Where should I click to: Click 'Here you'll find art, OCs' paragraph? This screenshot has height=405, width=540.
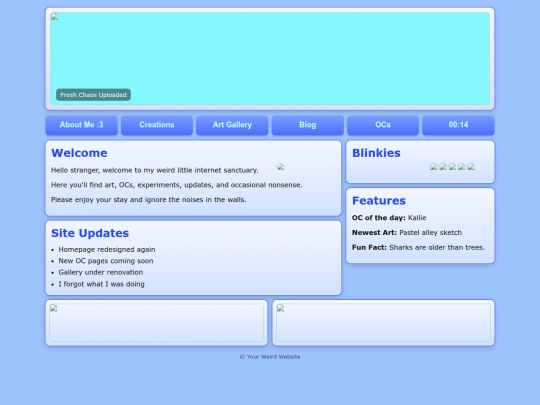point(177,185)
